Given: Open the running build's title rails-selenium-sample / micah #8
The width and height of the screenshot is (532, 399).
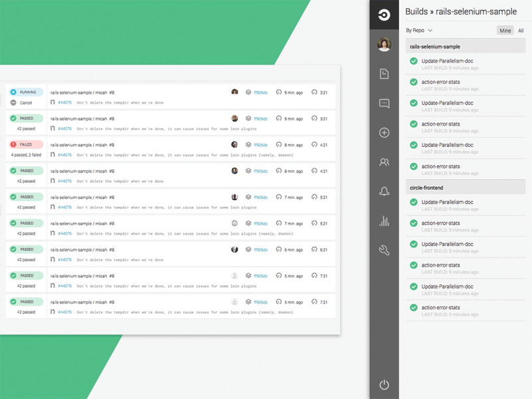Looking at the screenshot, I should coord(82,92).
